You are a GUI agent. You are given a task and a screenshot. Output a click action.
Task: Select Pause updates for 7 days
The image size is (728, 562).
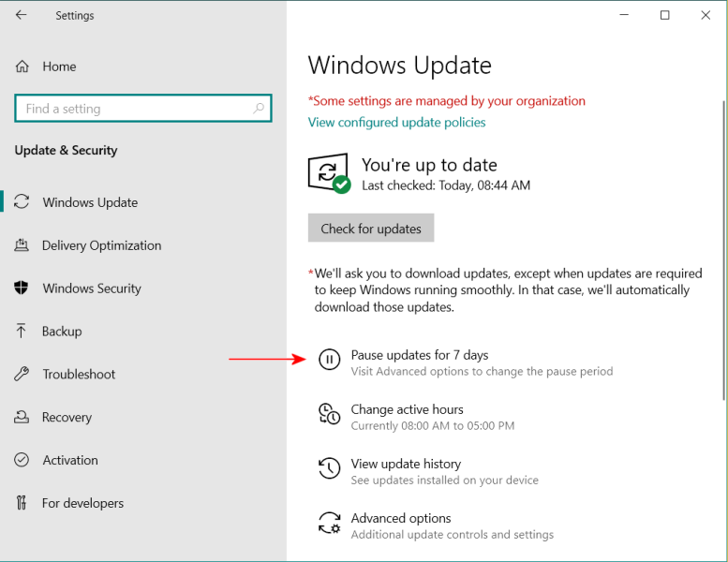coord(420,355)
